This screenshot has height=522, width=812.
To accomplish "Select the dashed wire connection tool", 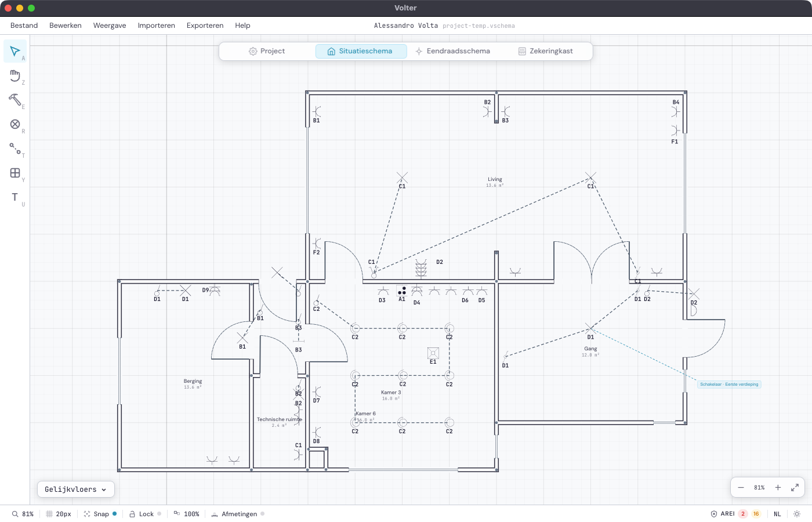I will 15,148.
